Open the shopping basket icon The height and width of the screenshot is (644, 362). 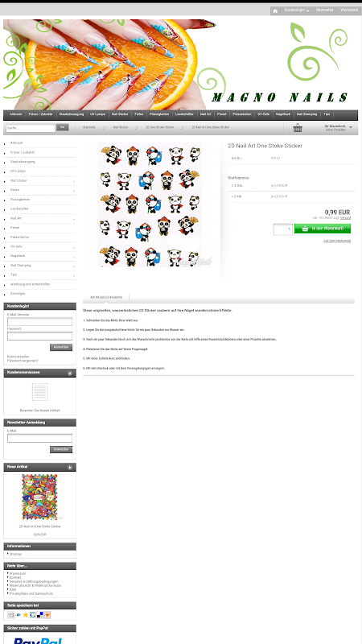tap(298, 128)
